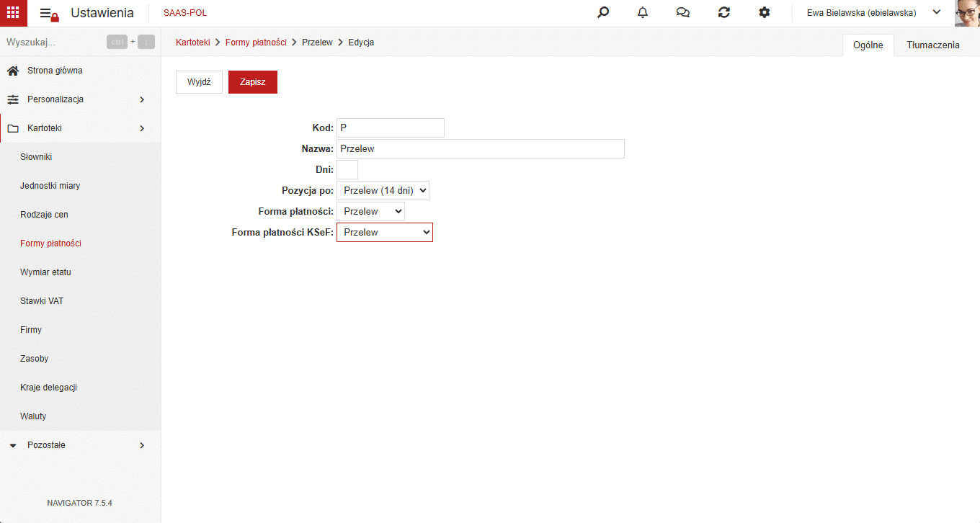Open the chat messages icon
The image size is (980, 523).
[683, 13]
